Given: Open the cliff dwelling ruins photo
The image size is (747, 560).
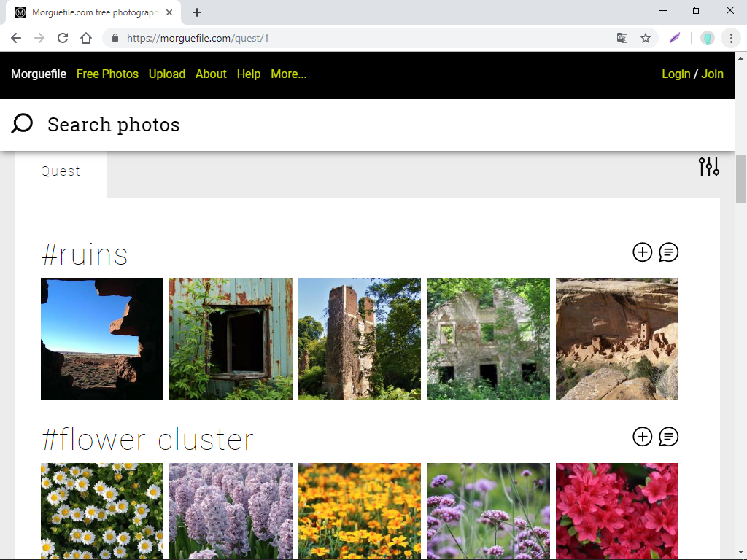Looking at the screenshot, I should 617,338.
